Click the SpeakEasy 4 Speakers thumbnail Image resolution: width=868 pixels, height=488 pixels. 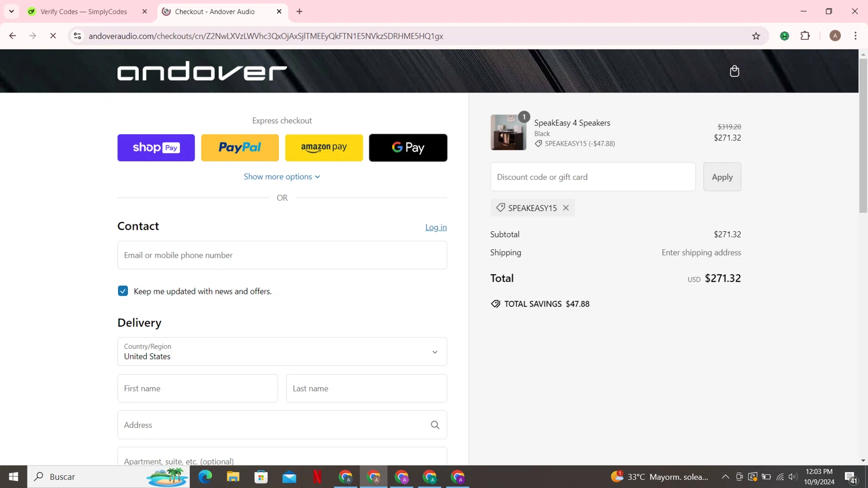pyautogui.click(x=509, y=132)
